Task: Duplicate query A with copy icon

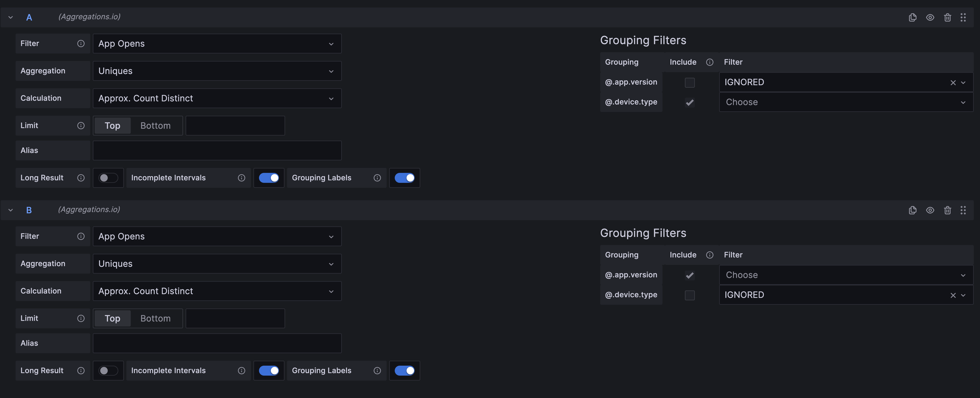Action: click(x=912, y=17)
